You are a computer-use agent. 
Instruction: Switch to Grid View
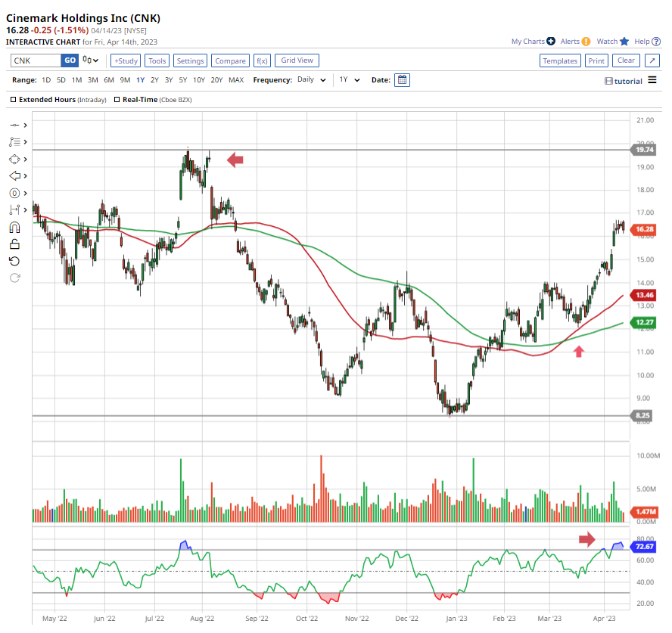pos(297,61)
